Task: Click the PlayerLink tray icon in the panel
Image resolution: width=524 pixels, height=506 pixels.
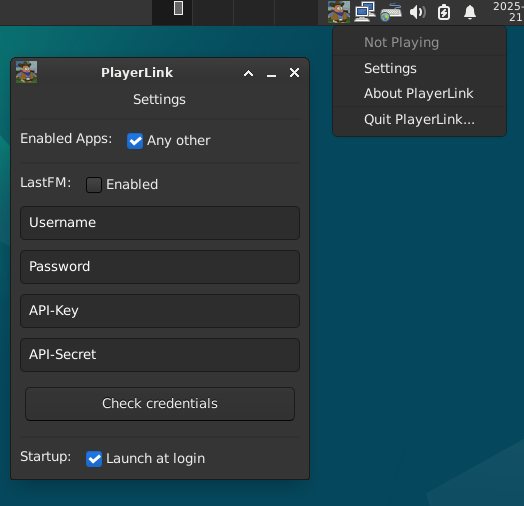Action: [339, 12]
